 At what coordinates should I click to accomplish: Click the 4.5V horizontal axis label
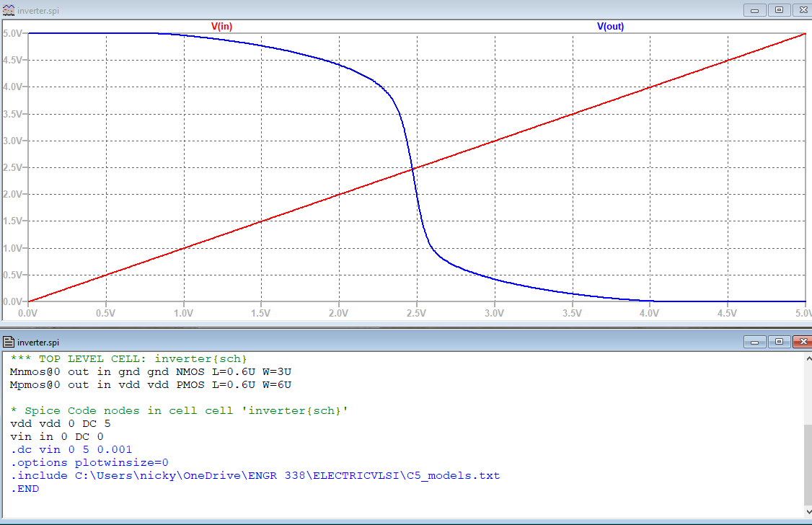(727, 313)
